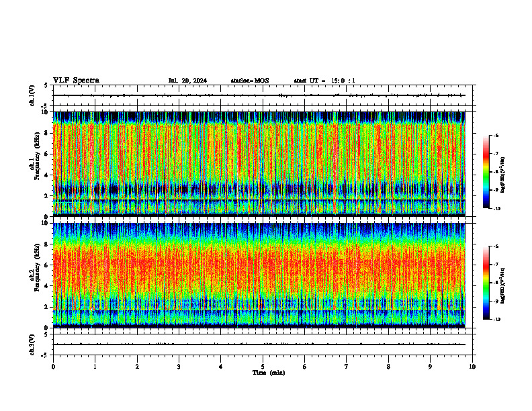Click time axis tick label "10"
Viewport: 532px width, 411px height.
coord(472,367)
